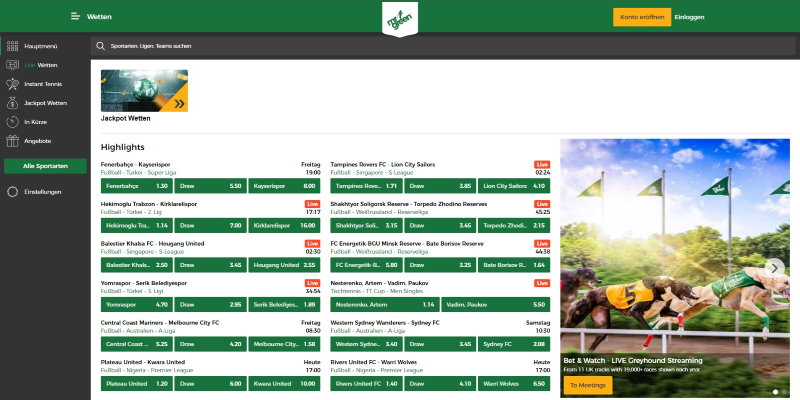The width and height of the screenshot is (800, 400).
Task: Bet on Lion City Sailors at 4.10
Action: coord(514,186)
